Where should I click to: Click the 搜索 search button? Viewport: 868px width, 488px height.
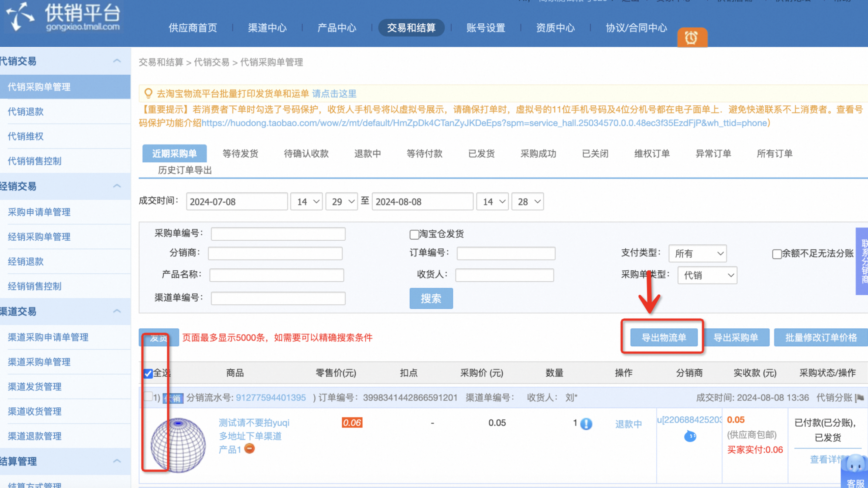431,298
